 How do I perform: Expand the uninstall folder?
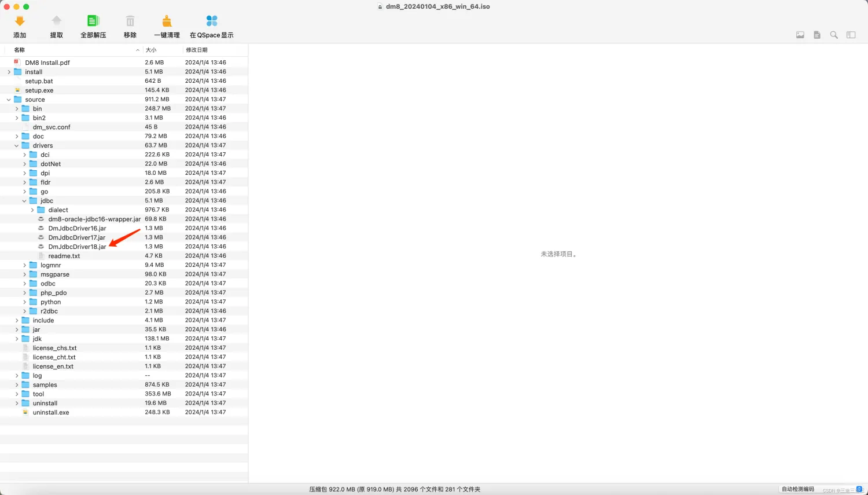coord(17,403)
